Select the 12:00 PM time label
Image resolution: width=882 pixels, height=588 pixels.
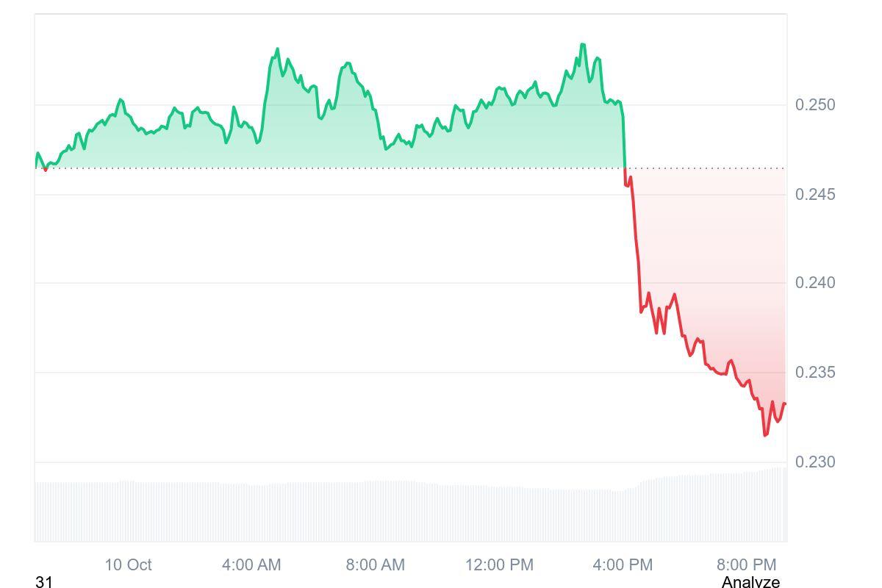pos(499,564)
